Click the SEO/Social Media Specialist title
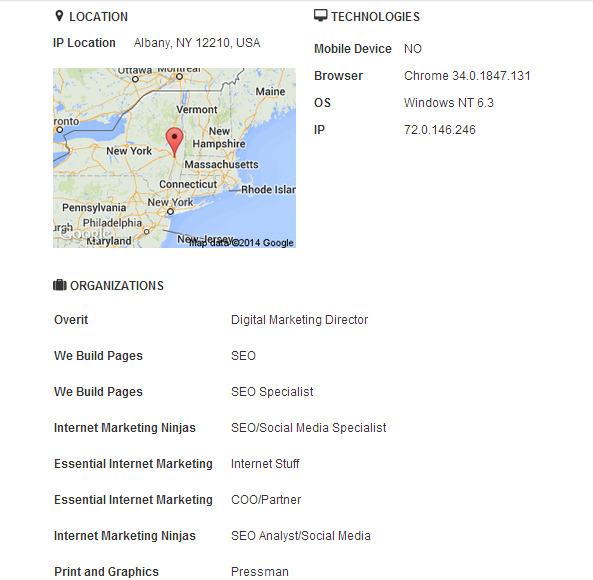The image size is (593, 580). pos(309,428)
